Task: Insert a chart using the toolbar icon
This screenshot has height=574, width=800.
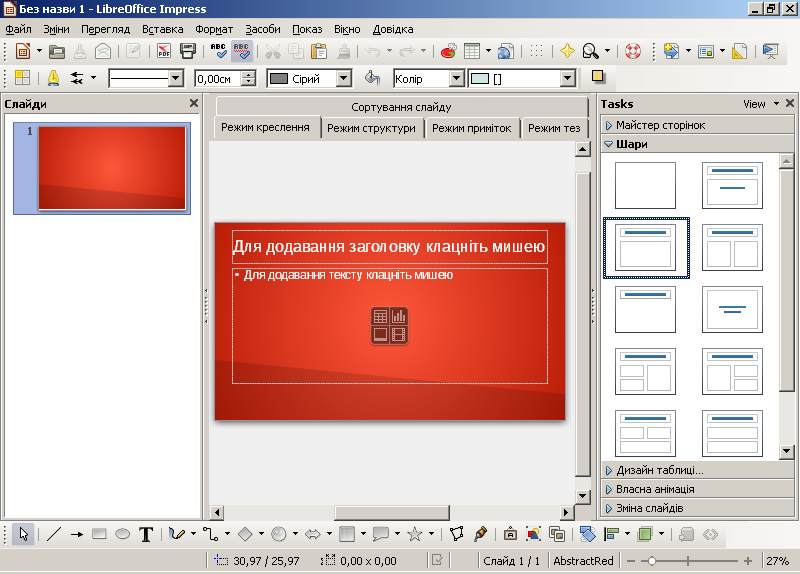Action: [x=448, y=51]
